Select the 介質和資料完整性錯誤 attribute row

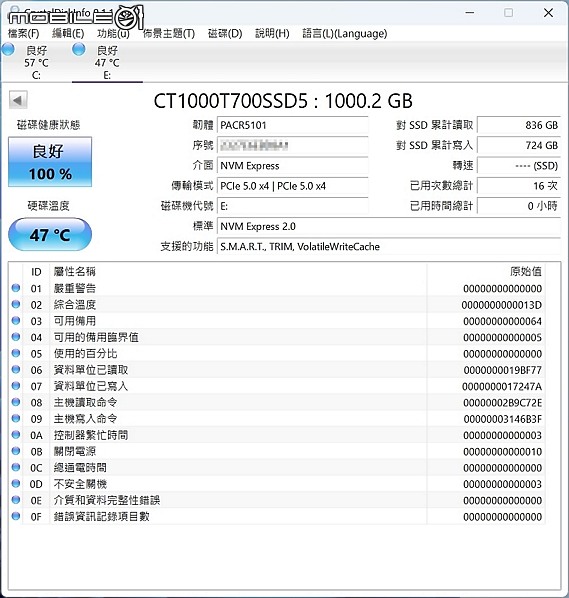(x=277, y=500)
